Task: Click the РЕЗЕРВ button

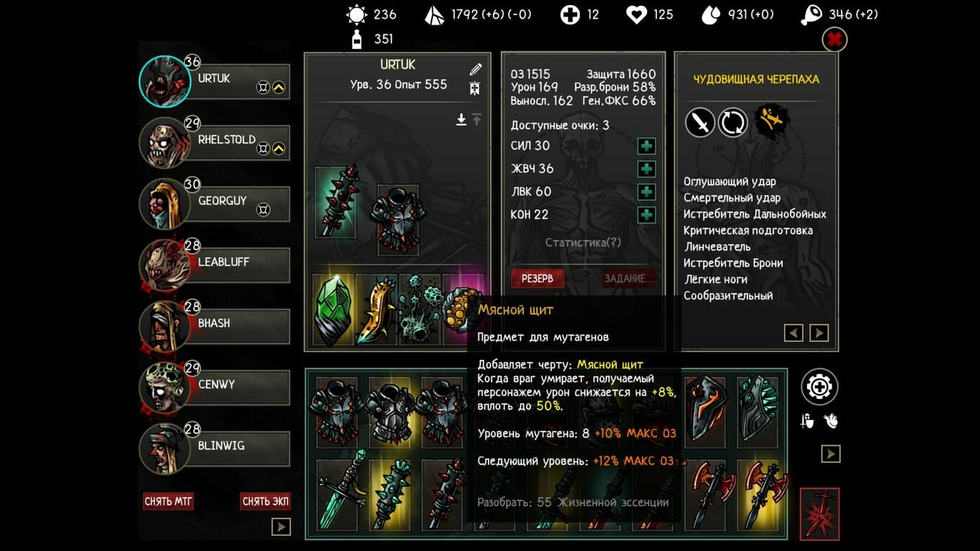Action: point(538,278)
